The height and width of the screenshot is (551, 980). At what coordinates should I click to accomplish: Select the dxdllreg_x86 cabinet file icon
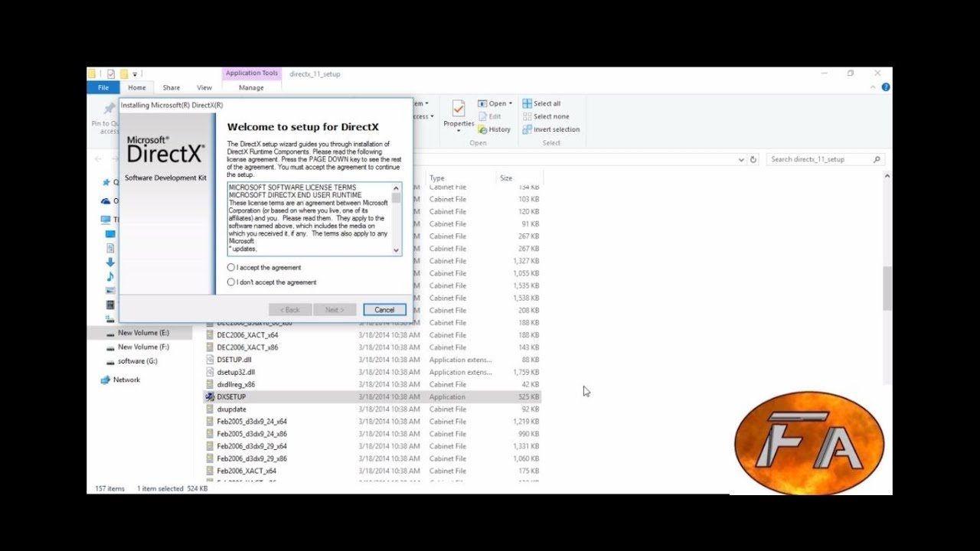[x=210, y=384]
